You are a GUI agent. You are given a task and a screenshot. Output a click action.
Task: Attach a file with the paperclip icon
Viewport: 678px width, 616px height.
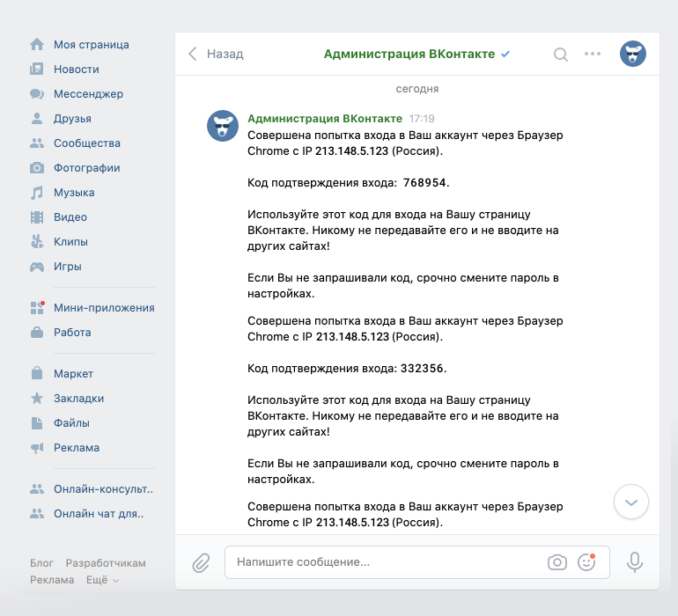point(201,562)
